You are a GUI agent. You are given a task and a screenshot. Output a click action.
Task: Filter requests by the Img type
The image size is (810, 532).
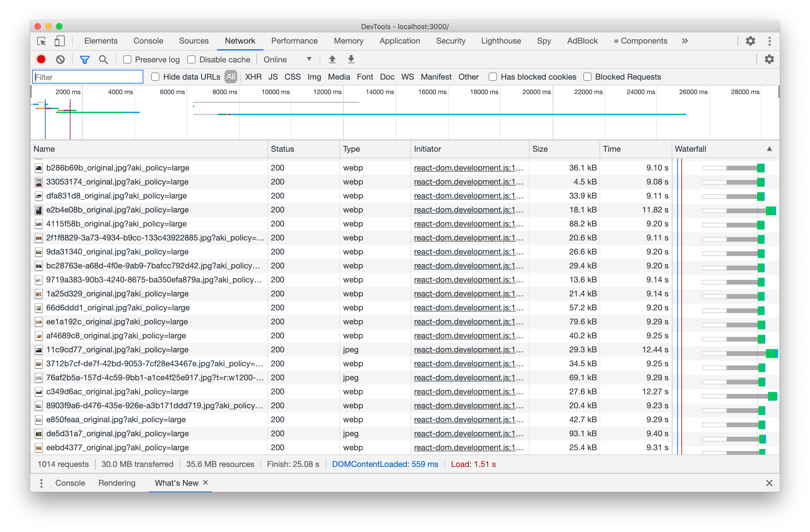click(314, 77)
